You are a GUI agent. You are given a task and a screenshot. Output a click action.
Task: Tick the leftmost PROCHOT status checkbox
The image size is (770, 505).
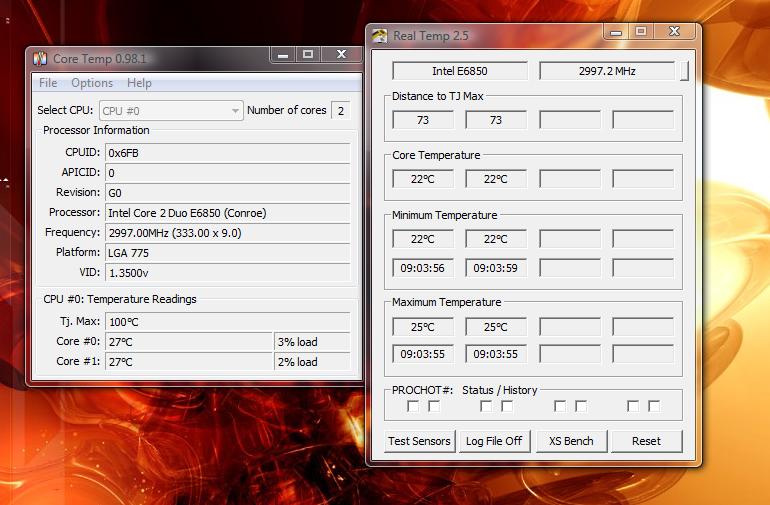(x=413, y=406)
